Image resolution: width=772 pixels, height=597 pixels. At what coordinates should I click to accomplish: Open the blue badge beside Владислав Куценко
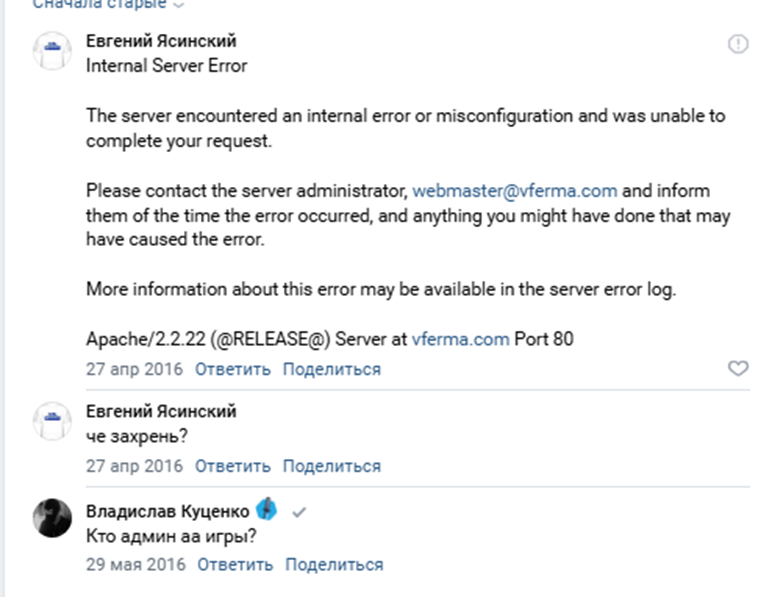click(266, 509)
